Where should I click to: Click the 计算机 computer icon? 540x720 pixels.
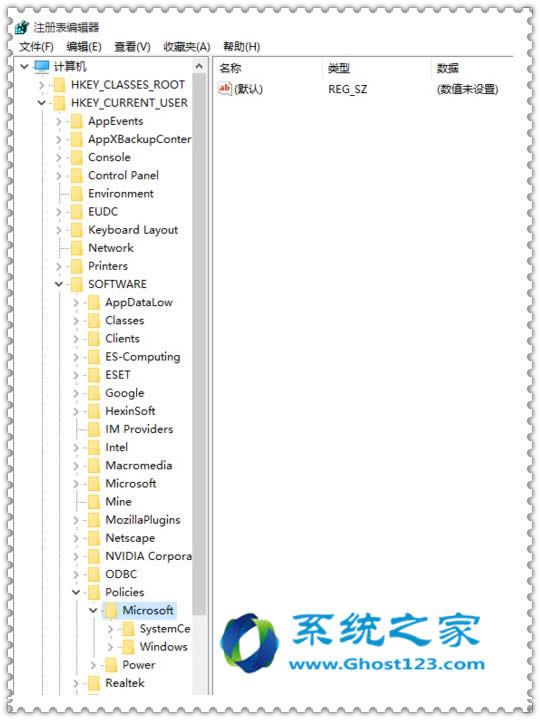[42, 67]
